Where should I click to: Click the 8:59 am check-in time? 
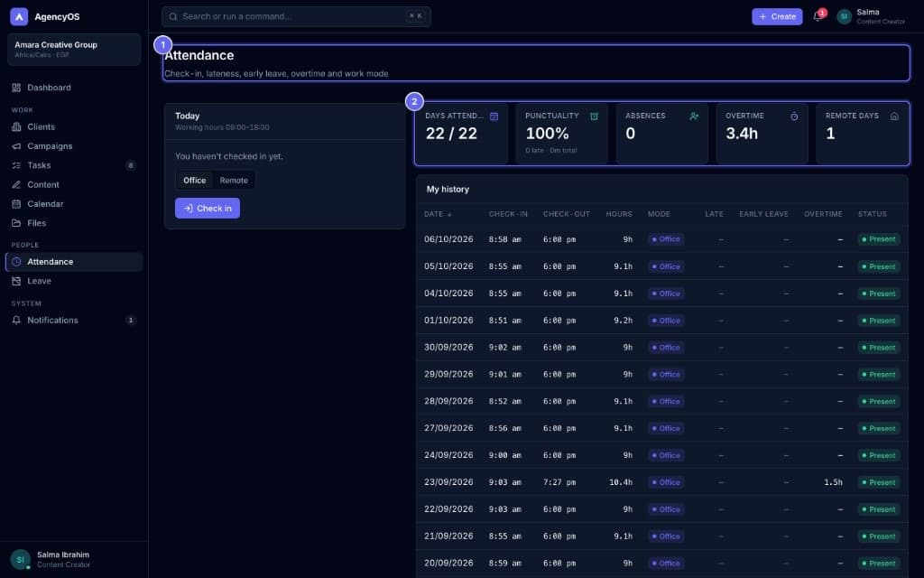[505, 564]
